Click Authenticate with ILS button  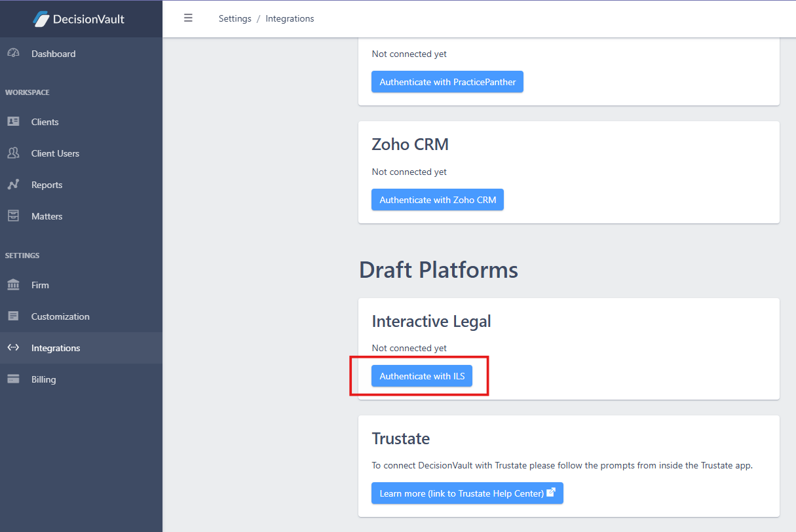[422, 376]
